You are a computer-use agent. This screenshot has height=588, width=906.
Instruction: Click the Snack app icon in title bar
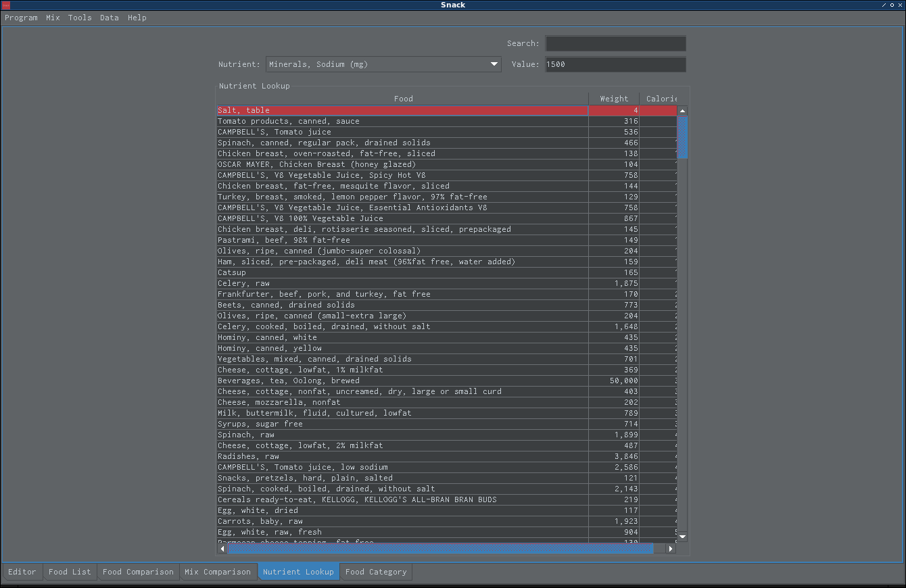coord(6,5)
